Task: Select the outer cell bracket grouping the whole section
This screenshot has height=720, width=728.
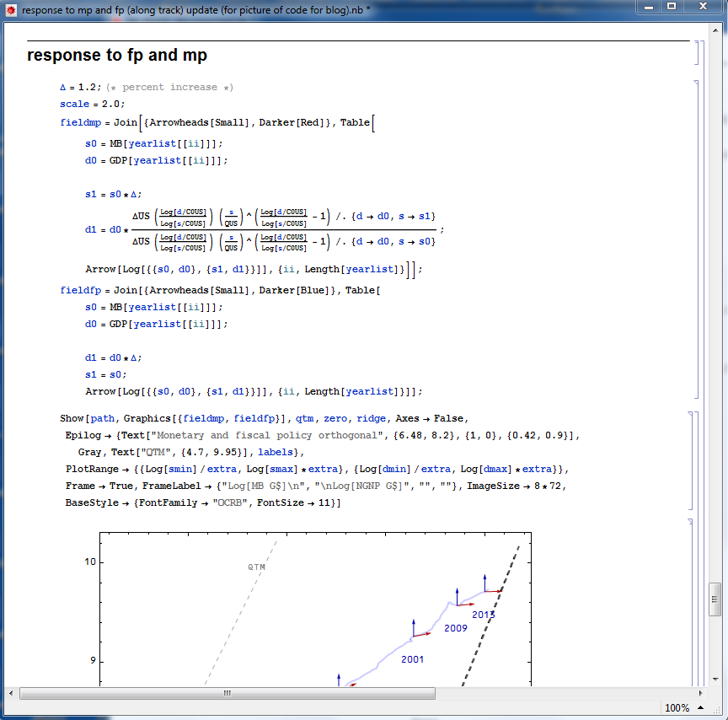Action: tap(705, 337)
